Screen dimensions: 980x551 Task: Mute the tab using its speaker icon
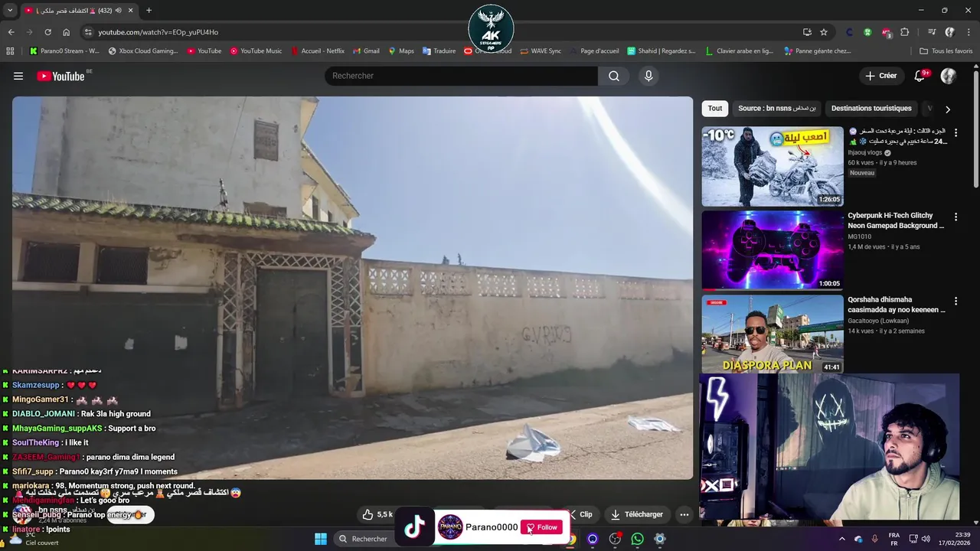[118, 11]
